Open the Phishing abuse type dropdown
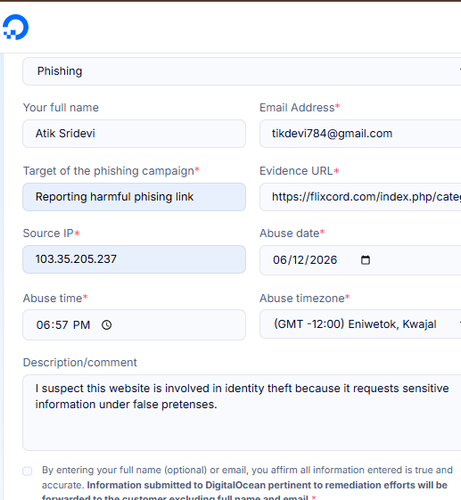 [242, 71]
